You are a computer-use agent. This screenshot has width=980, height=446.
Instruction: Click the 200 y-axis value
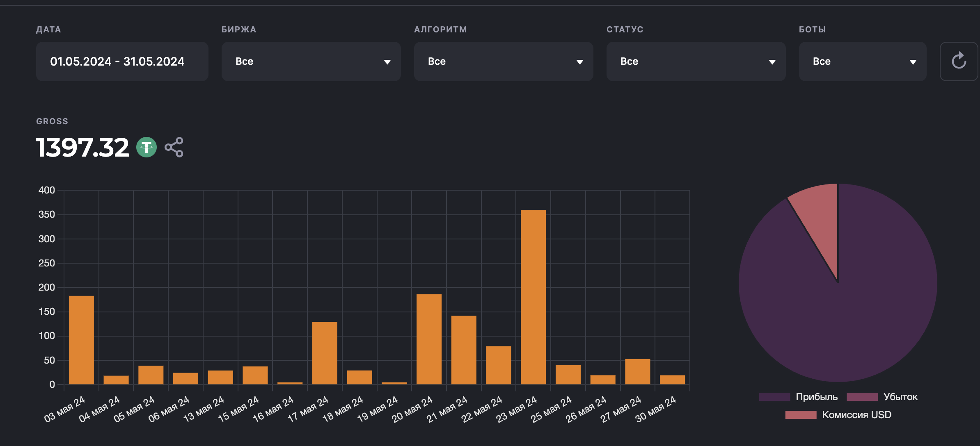click(47, 287)
